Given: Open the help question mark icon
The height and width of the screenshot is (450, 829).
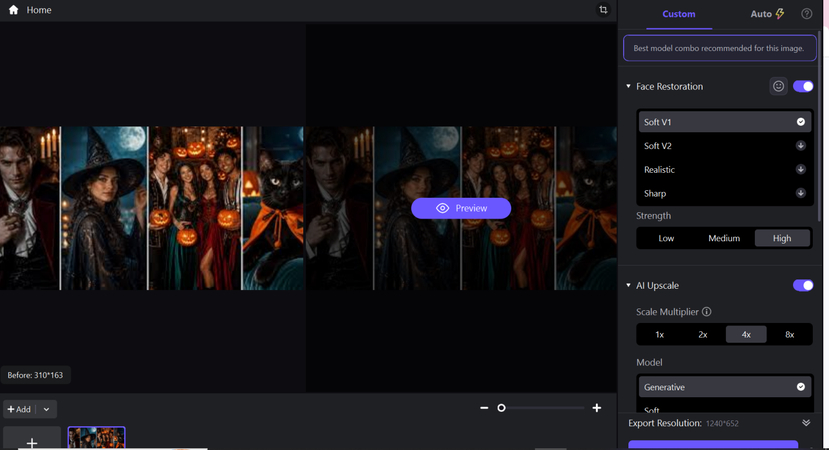Looking at the screenshot, I should [x=806, y=14].
